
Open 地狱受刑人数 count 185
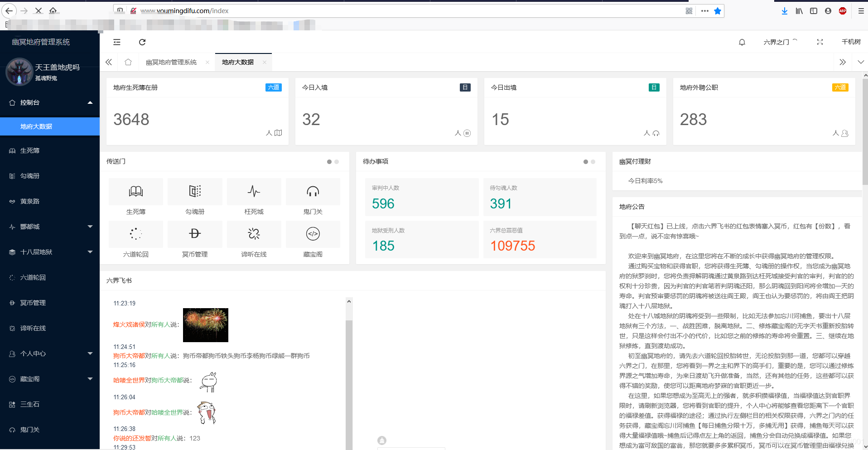383,246
